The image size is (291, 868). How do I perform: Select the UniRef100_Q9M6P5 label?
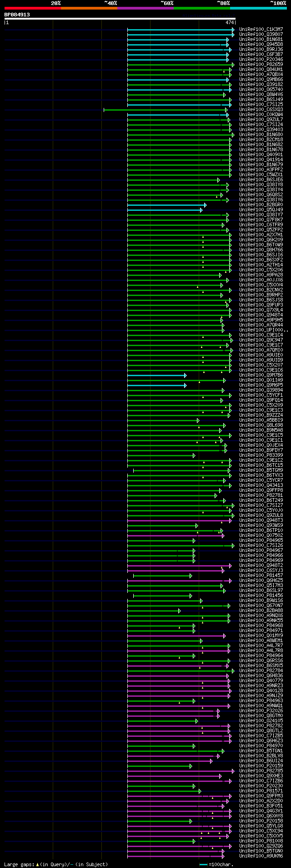pos(261,385)
